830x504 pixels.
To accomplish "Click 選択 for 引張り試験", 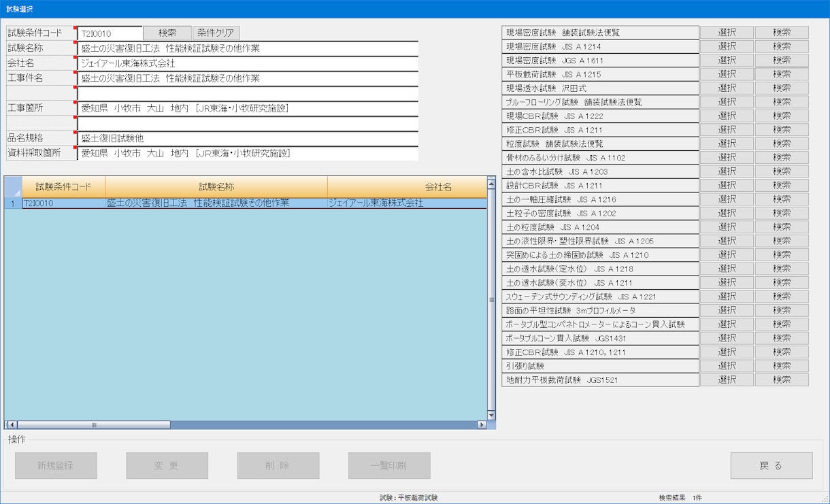I will pyautogui.click(x=727, y=366).
